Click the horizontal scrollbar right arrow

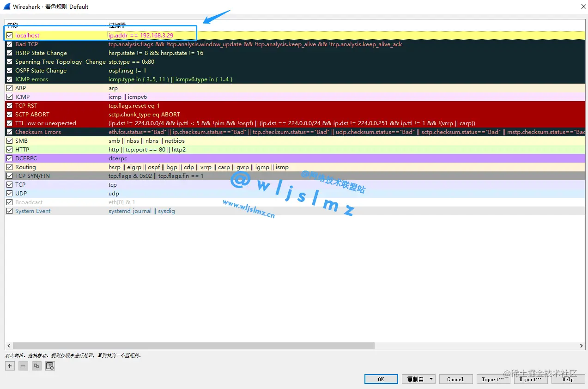pyautogui.click(x=582, y=346)
